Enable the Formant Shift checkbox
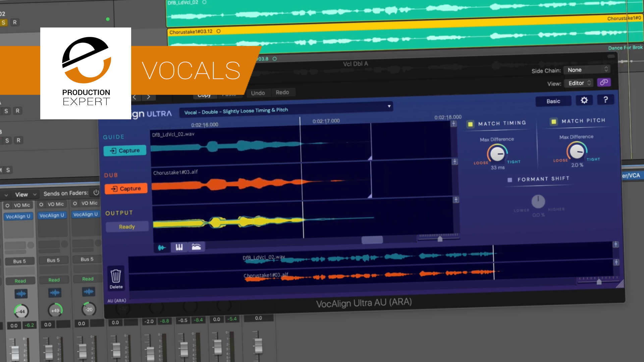 pyautogui.click(x=510, y=180)
